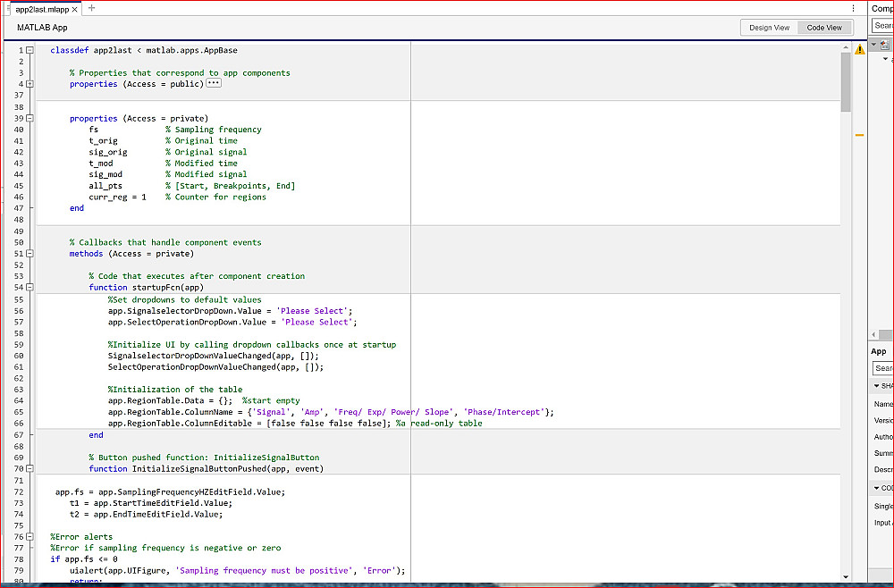894x588 pixels.
Task: Click the 'app.RegionTable.ColumnName' line
Action: pyautogui.click(x=331, y=412)
